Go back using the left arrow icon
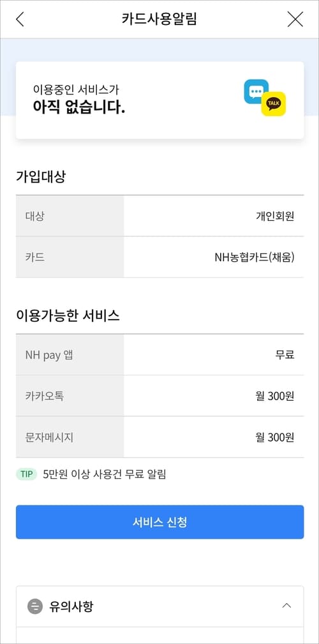Image resolution: width=319 pixels, height=644 pixels. coord(20,19)
